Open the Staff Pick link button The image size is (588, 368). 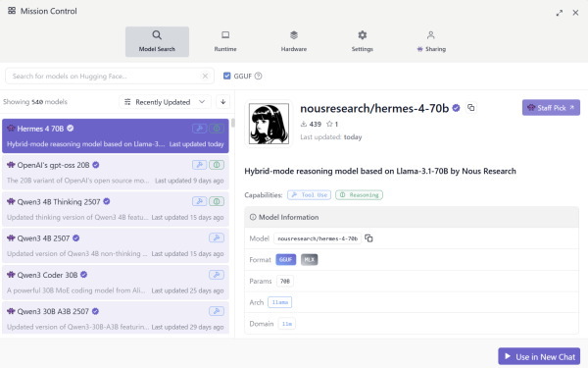(x=551, y=108)
